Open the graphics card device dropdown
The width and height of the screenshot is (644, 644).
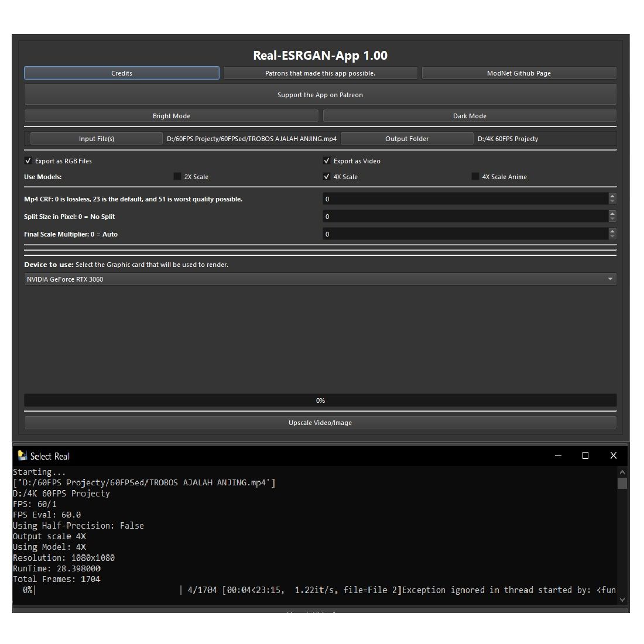point(320,279)
